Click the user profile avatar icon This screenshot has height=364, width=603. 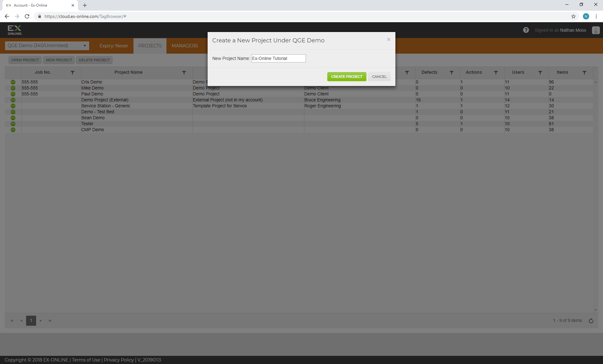(x=596, y=30)
